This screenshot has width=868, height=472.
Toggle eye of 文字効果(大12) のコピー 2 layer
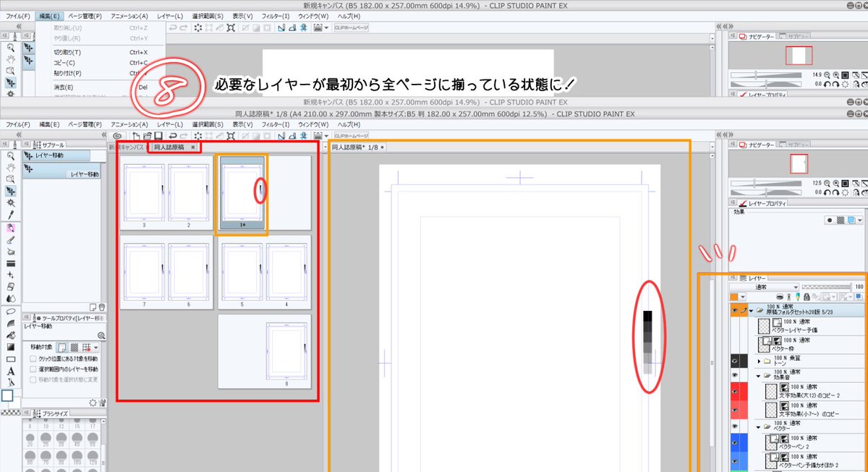(x=735, y=392)
